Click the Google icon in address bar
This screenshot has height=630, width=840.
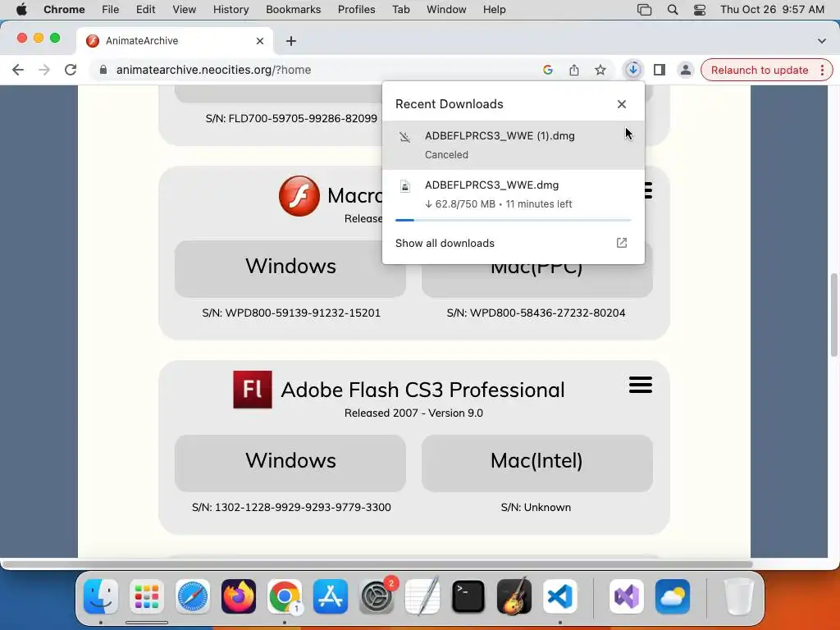547,70
